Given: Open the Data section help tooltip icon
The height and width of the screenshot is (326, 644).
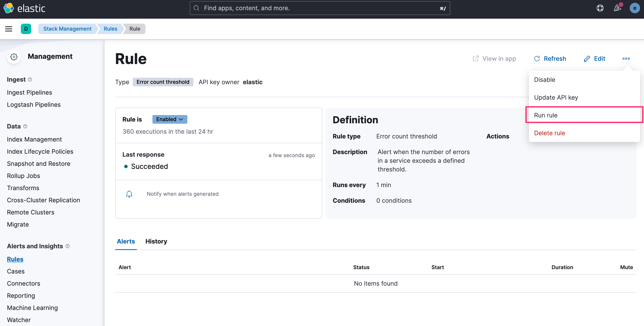Looking at the screenshot, I should [x=25, y=126].
